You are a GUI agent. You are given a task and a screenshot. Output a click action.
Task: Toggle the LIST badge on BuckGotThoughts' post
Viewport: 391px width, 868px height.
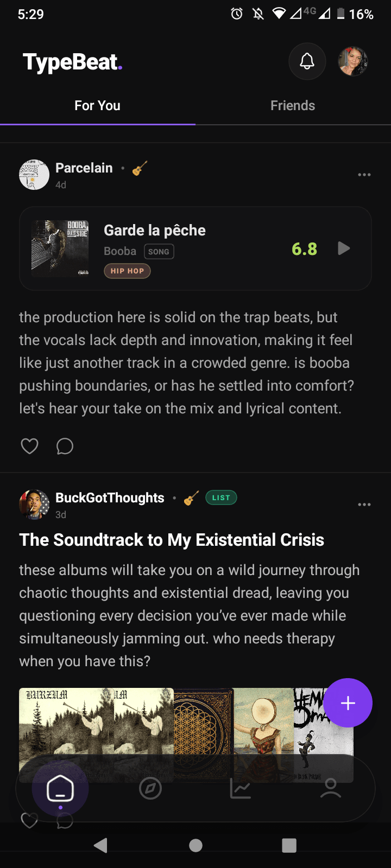[x=220, y=497]
